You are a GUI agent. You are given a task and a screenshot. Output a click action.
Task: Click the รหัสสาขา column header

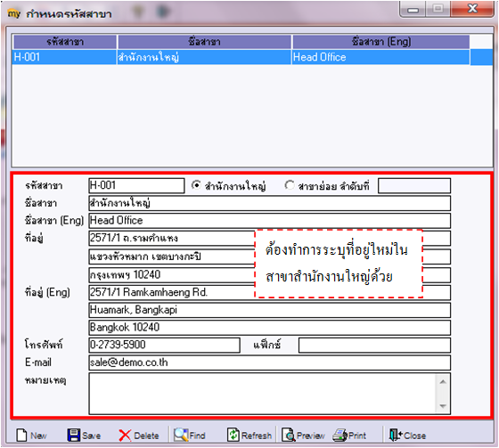64,42
